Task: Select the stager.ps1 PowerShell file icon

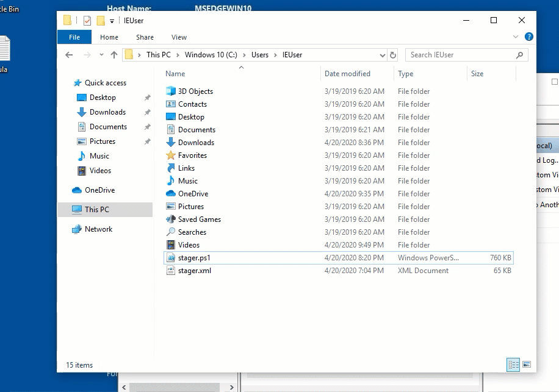Action: point(171,258)
